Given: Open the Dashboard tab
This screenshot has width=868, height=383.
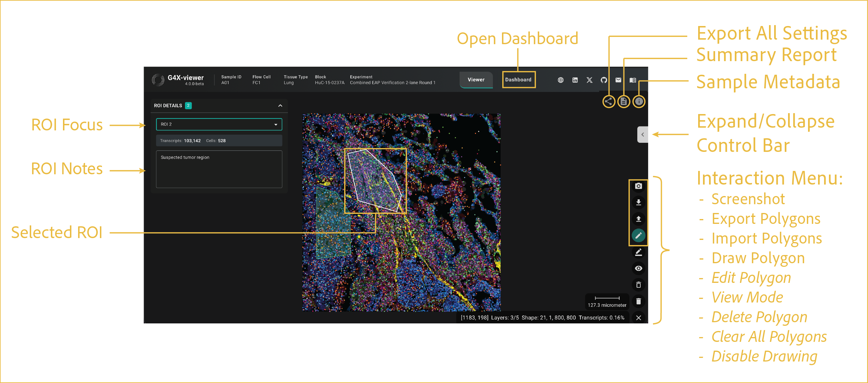Looking at the screenshot, I should coord(518,80).
